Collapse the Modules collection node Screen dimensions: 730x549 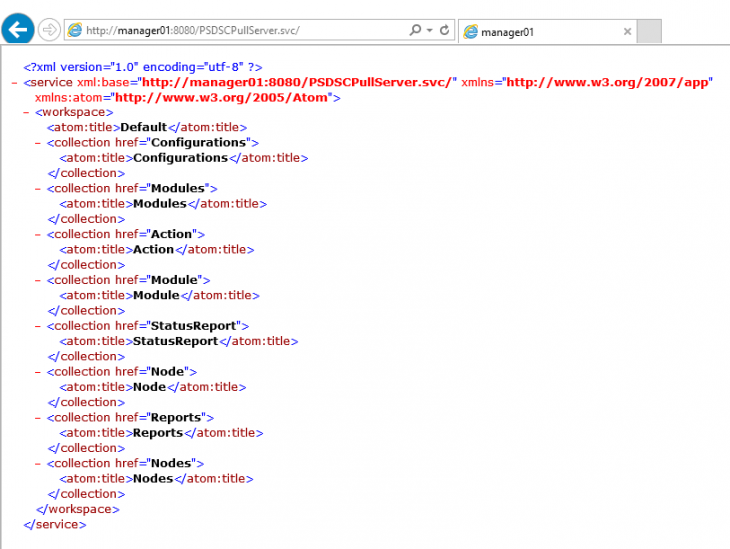[x=38, y=189]
